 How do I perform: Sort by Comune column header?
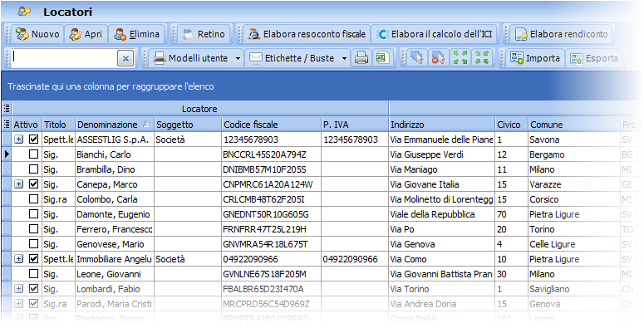(574, 125)
